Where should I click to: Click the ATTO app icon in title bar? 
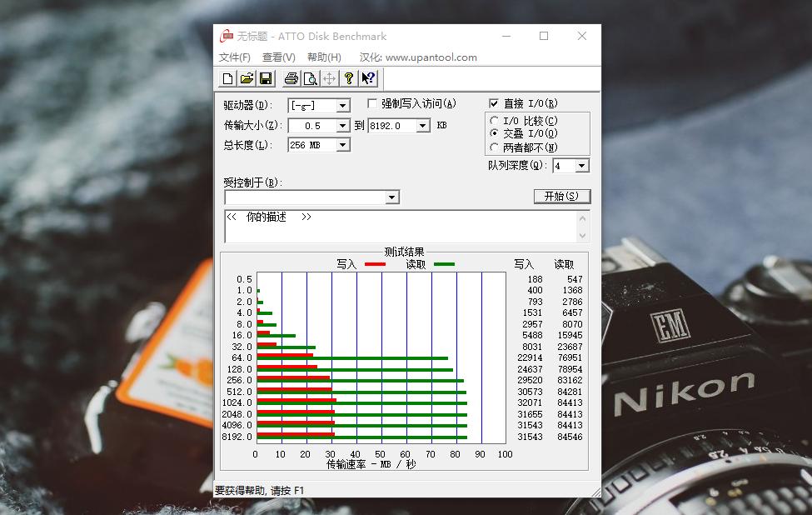[x=227, y=36]
